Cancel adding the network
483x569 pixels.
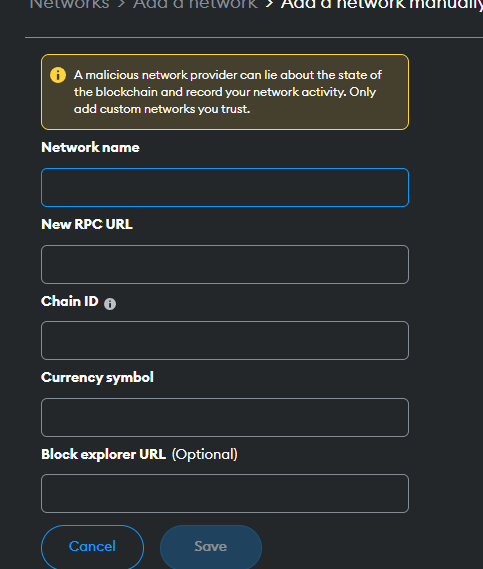pyautogui.click(x=93, y=547)
